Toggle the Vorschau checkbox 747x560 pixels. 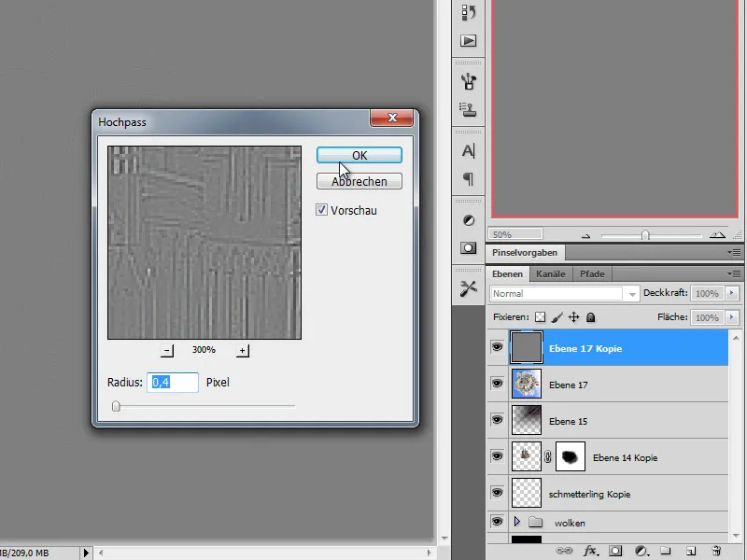(x=321, y=210)
